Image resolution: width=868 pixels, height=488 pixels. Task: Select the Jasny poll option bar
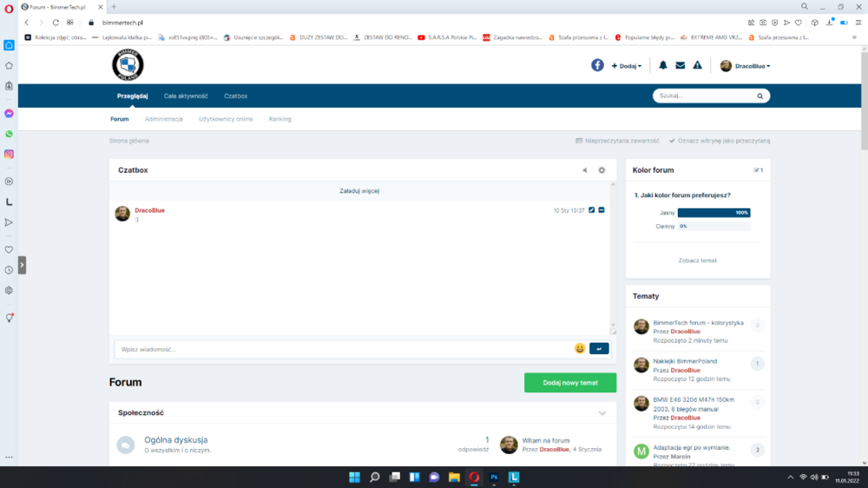(714, 213)
